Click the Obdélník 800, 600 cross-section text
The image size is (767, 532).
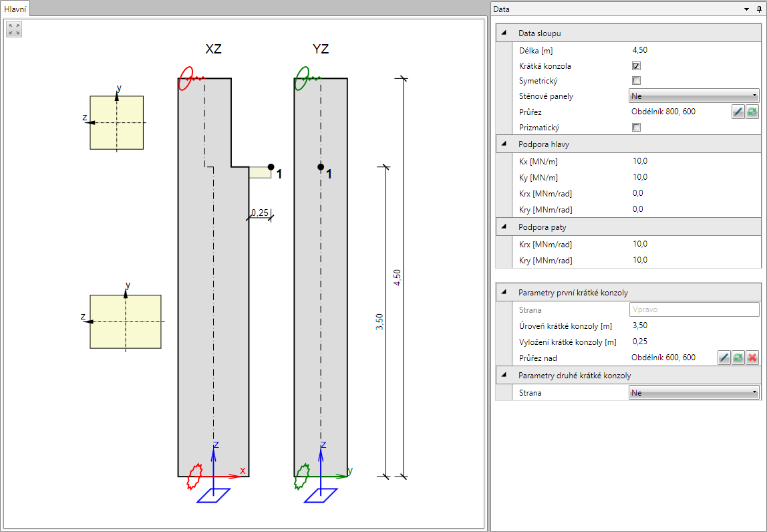(663, 112)
